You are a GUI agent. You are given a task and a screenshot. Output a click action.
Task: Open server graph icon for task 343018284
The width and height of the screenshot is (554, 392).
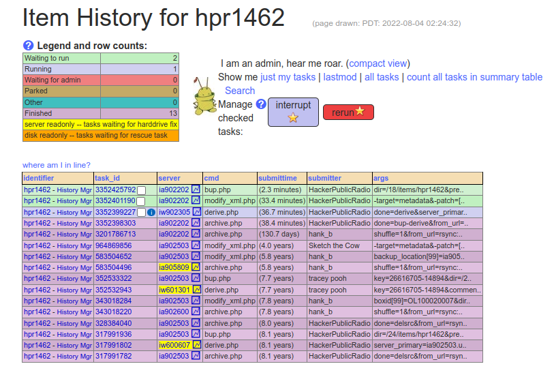(x=196, y=301)
